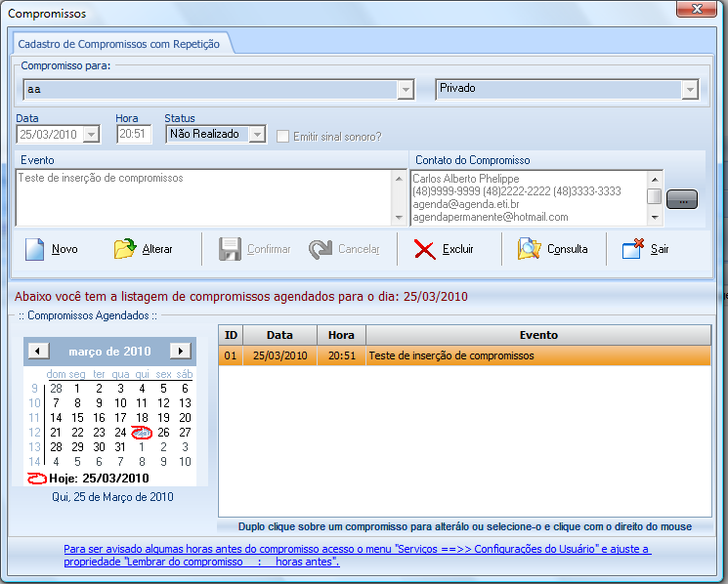728x584 pixels.
Task: Click the Sair exit icon
Action: coord(633,249)
